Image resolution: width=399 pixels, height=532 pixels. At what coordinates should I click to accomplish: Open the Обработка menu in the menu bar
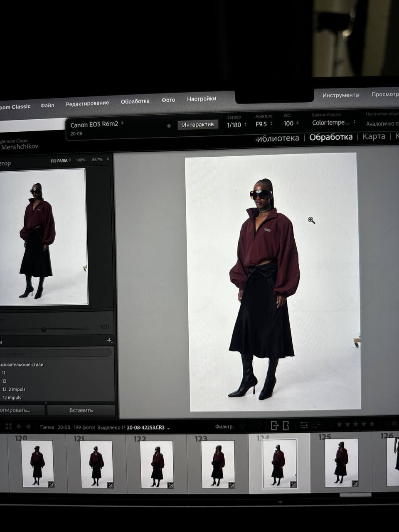(135, 101)
